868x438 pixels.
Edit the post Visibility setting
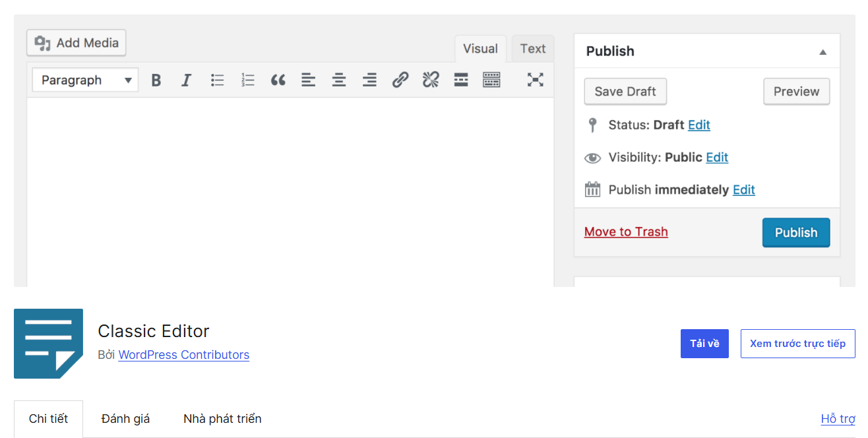717,157
